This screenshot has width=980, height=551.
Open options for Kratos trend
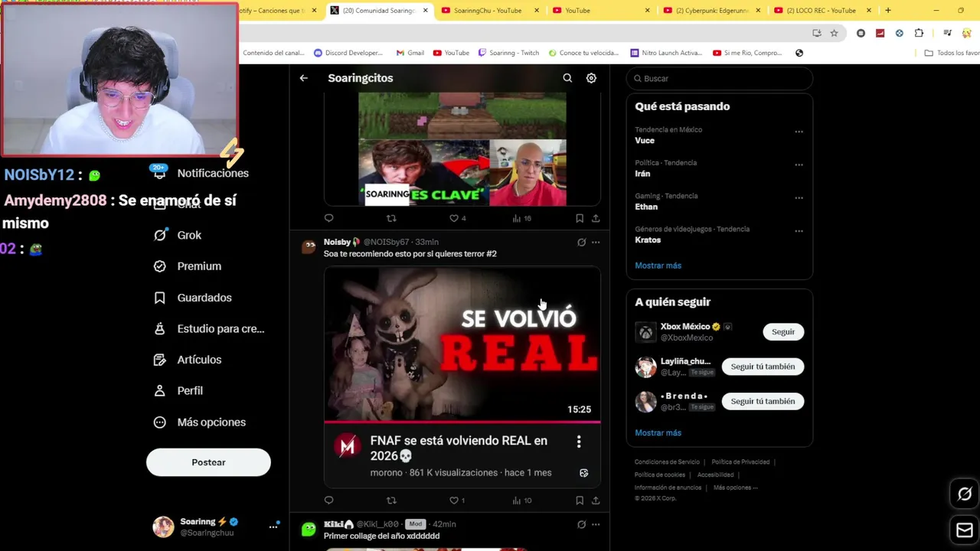[x=799, y=230]
